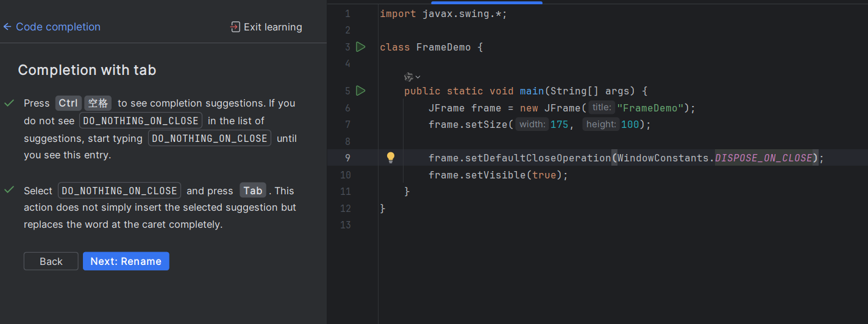Click DO_NOTHING_ON_CLOSE following the word Select

pos(119,191)
